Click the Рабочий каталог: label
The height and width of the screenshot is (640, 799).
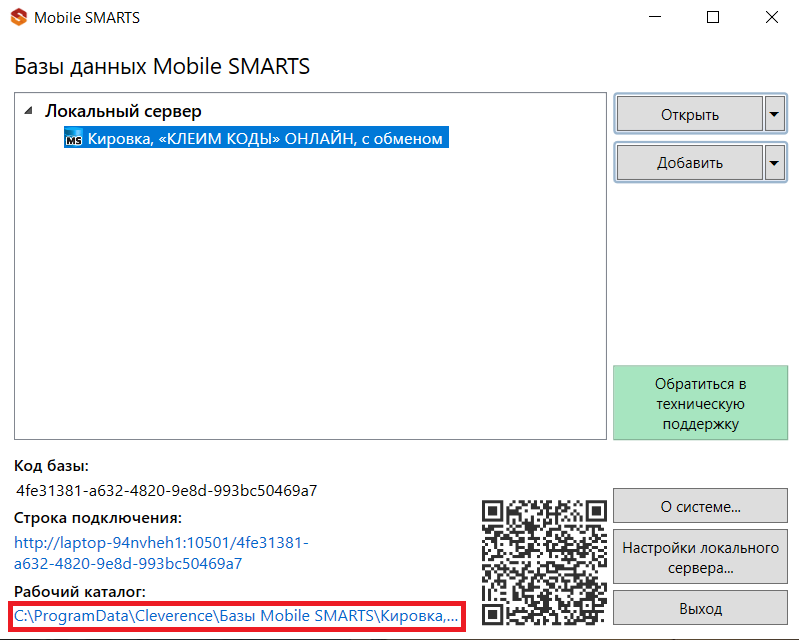point(79,592)
